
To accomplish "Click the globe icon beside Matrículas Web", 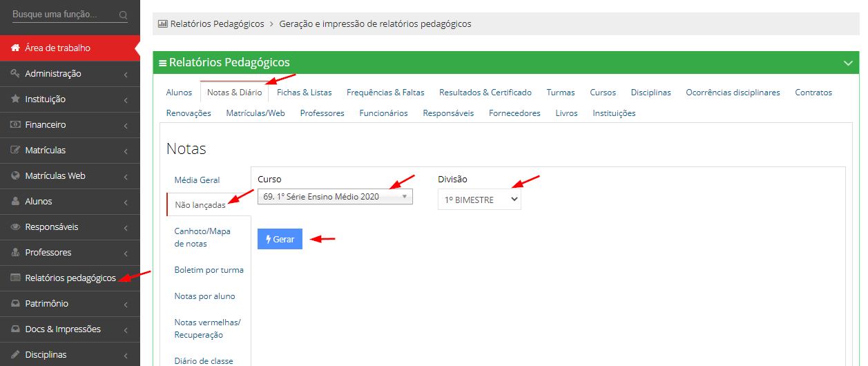I will click(x=15, y=176).
